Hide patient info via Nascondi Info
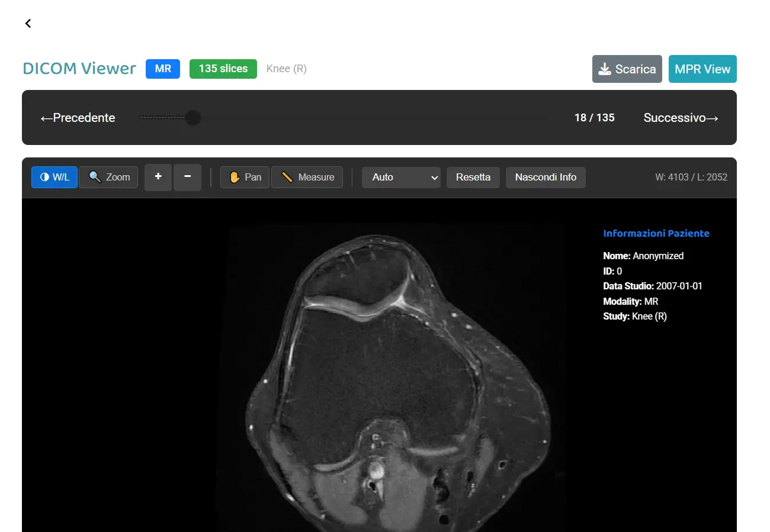This screenshot has width=770, height=532. (x=546, y=177)
